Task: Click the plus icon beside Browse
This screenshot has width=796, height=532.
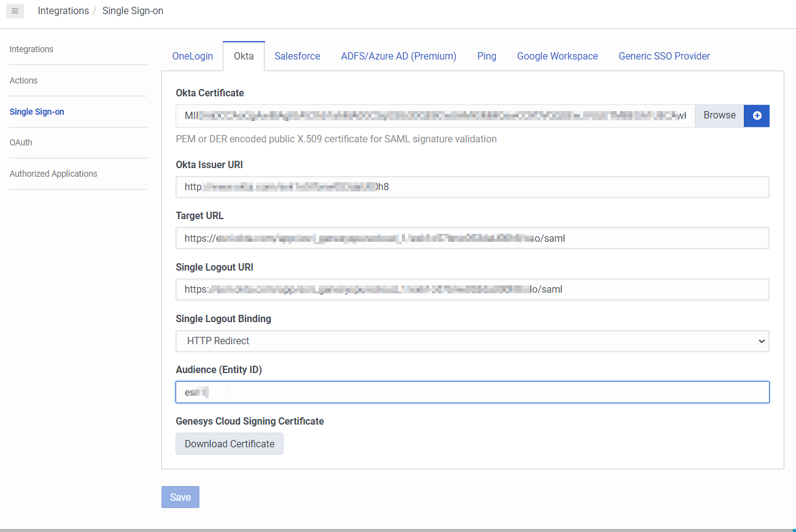Action: point(757,115)
